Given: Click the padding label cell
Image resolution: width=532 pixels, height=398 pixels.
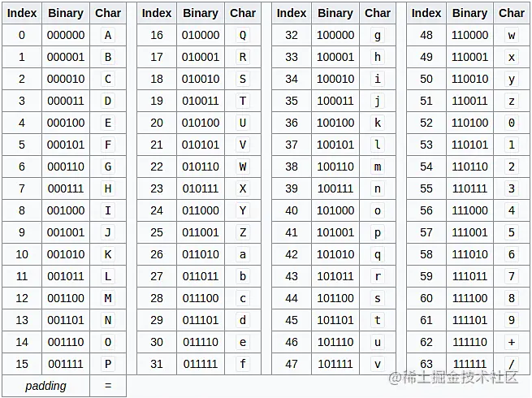Looking at the screenshot, I should tap(45, 386).
